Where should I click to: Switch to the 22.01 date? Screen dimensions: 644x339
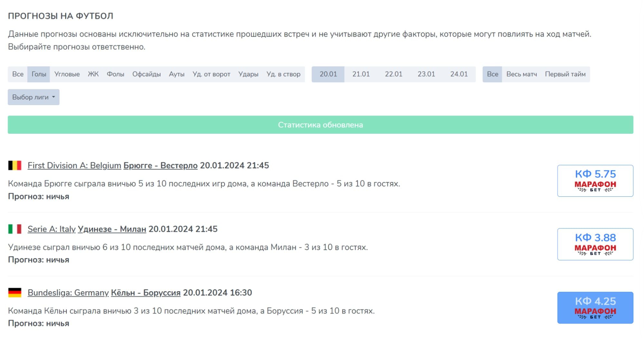394,74
